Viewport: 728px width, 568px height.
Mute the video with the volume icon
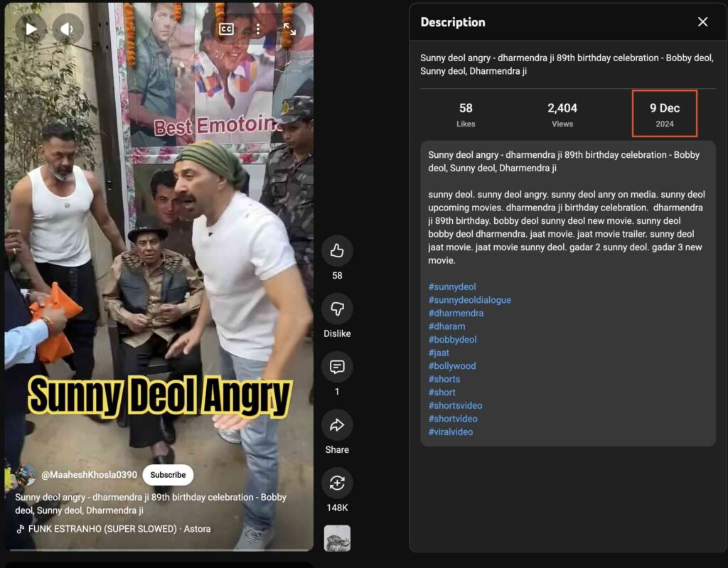pyautogui.click(x=67, y=29)
